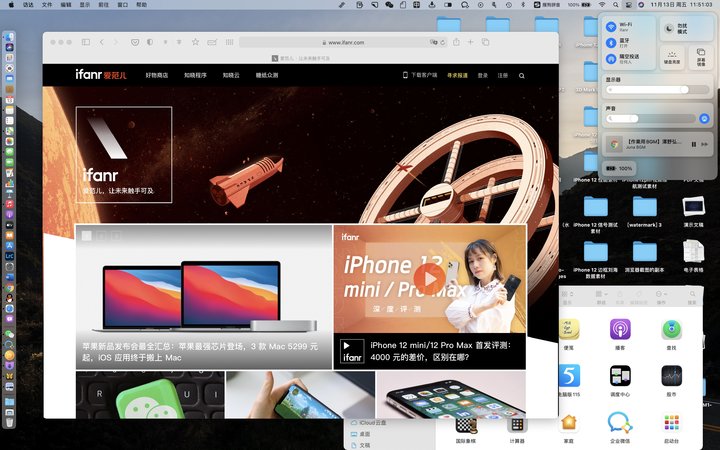Open the Stocks app in Finder window
720x450 pixels.
pos(671,376)
